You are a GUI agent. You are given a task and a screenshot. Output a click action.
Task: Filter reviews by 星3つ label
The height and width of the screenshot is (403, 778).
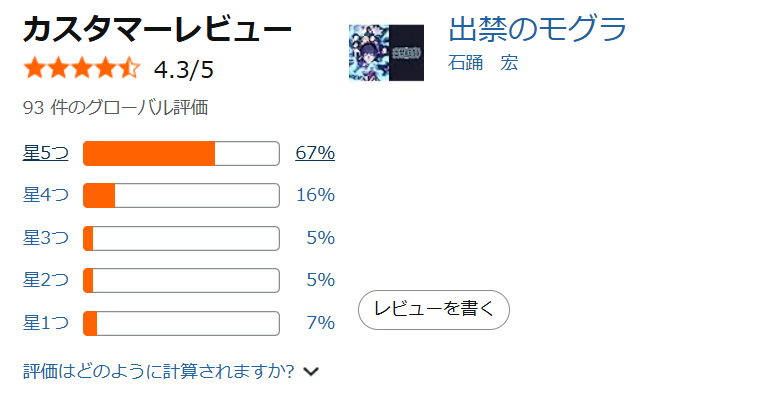tap(46, 238)
